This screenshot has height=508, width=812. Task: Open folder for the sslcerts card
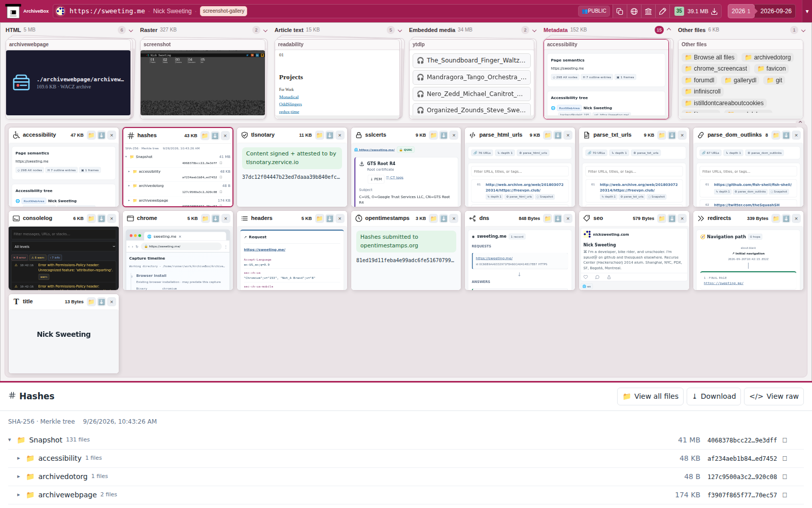(x=433, y=135)
